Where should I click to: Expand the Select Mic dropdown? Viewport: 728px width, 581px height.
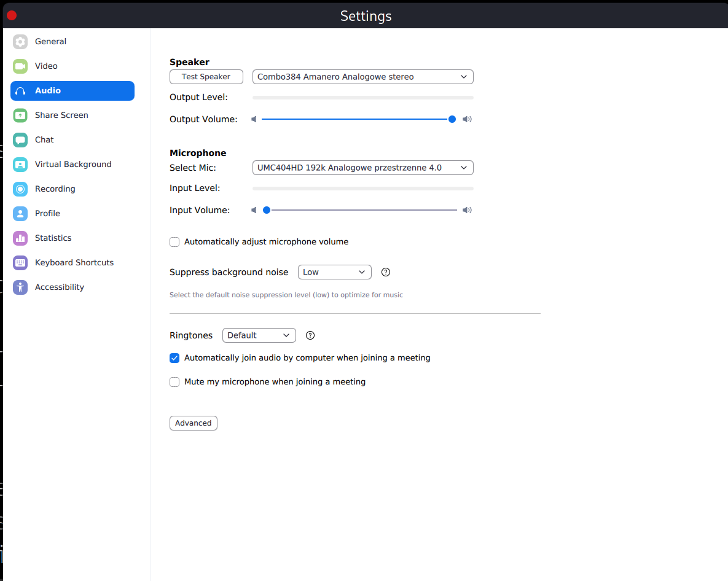pos(362,168)
